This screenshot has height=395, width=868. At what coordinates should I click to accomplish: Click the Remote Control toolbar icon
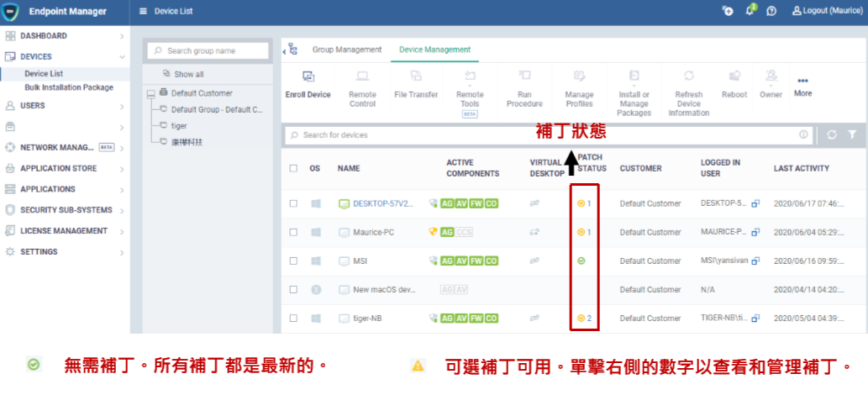click(363, 76)
